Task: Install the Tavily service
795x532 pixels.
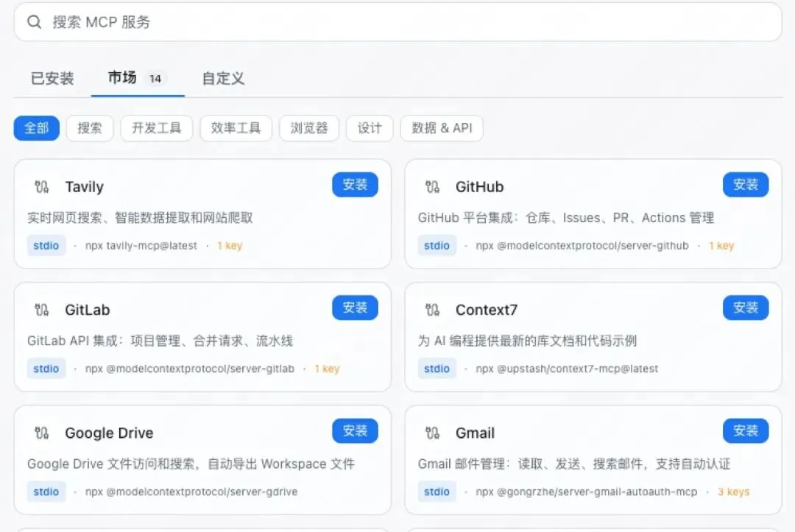Action: click(x=355, y=185)
